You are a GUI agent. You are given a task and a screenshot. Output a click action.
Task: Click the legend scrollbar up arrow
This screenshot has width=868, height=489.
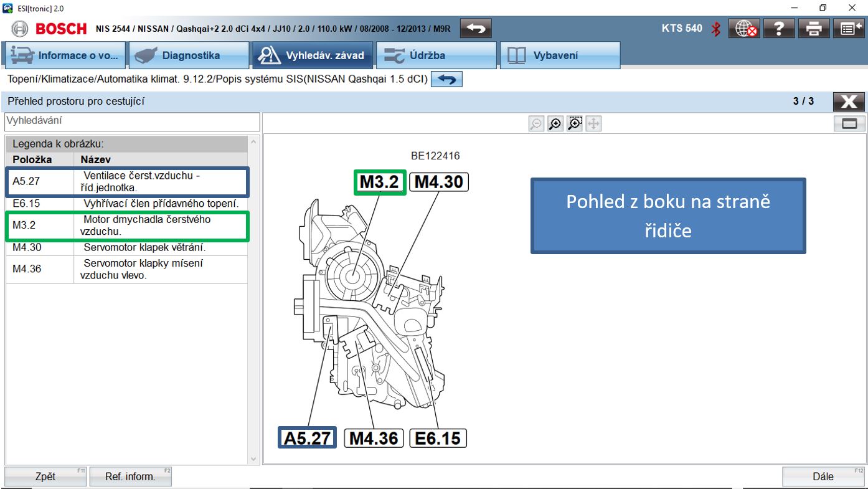click(253, 143)
